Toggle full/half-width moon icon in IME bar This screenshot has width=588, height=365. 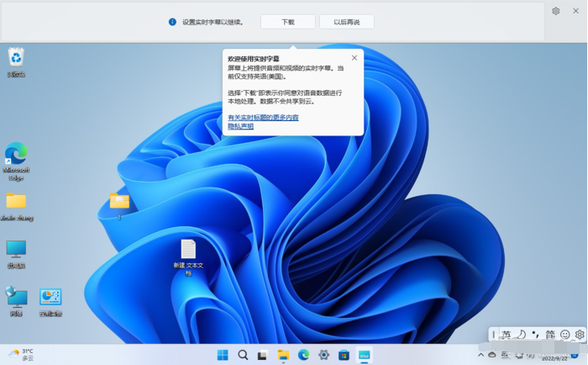(521, 335)
